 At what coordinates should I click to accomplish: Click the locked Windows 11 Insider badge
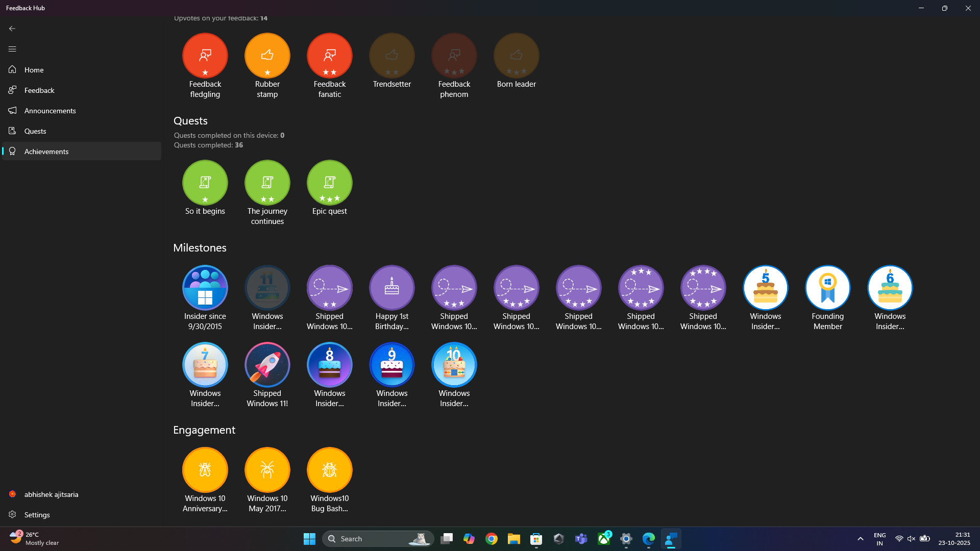coord(267,288)
